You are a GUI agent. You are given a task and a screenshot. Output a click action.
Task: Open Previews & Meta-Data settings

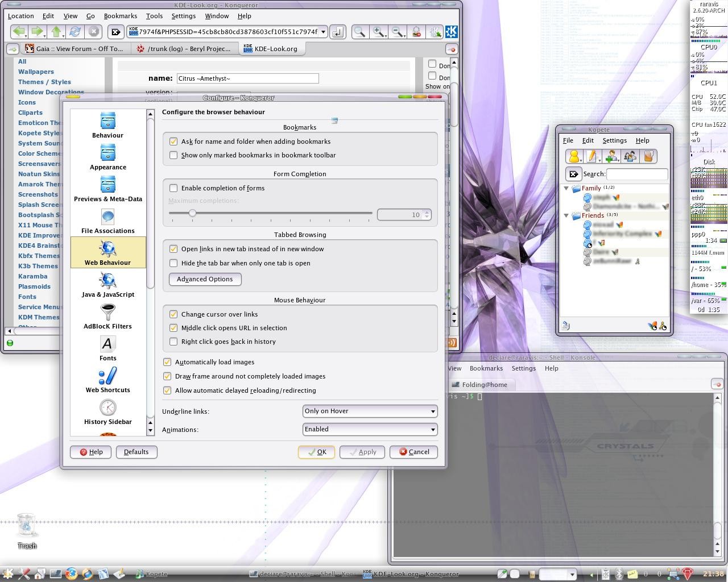tap(108, 189)
